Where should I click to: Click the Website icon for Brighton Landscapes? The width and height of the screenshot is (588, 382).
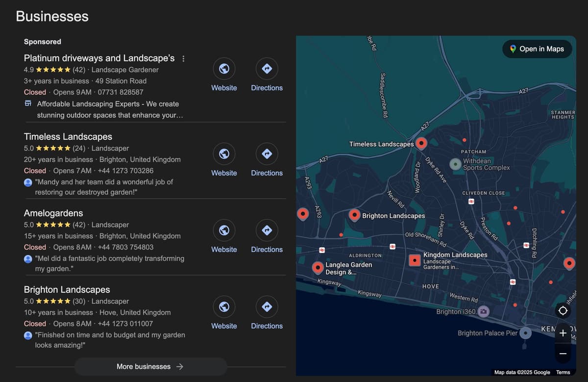224,306
